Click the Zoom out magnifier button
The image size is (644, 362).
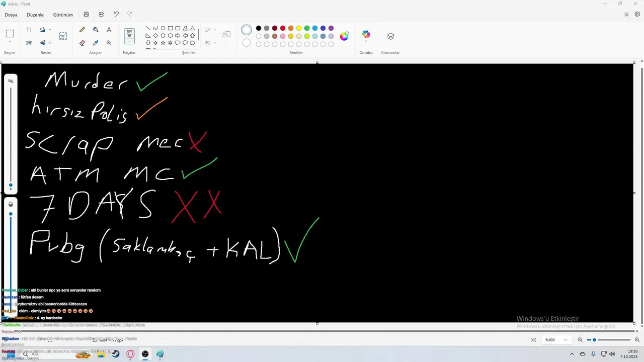tap(580, 340)
